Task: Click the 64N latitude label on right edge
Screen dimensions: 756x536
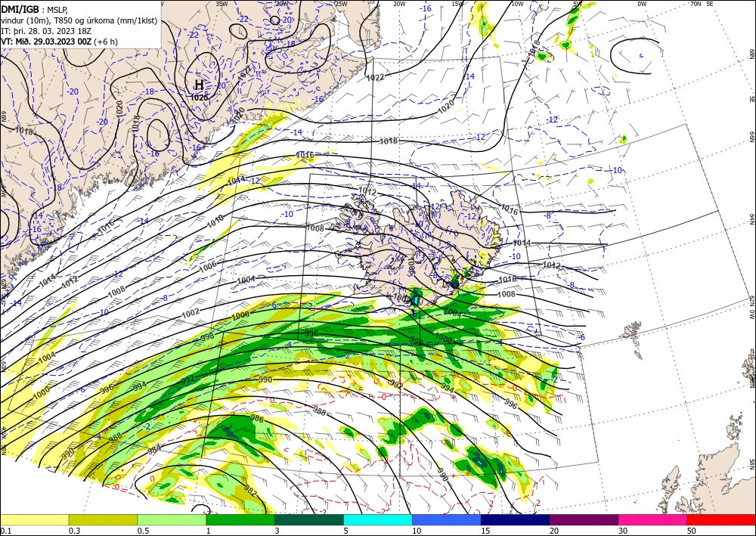Action: coord(751,219)
